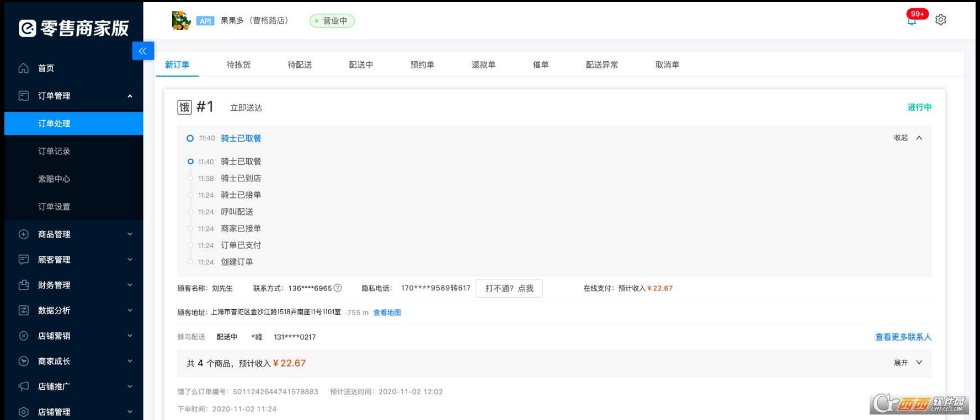Click the 财务管理 icon

point(24,285)
